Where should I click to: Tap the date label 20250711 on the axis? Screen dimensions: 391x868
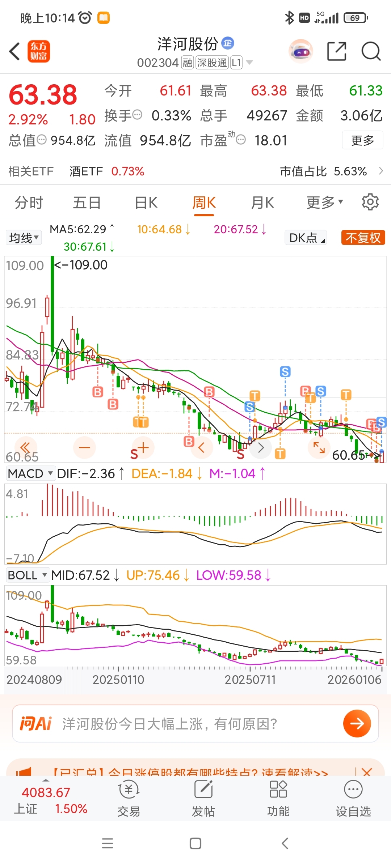(x=250, y=680)
